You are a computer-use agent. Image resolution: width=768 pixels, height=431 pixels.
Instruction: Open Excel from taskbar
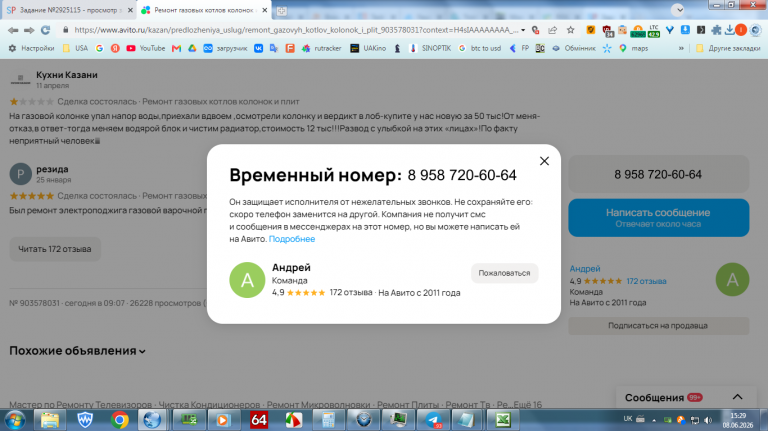(503, 420)
